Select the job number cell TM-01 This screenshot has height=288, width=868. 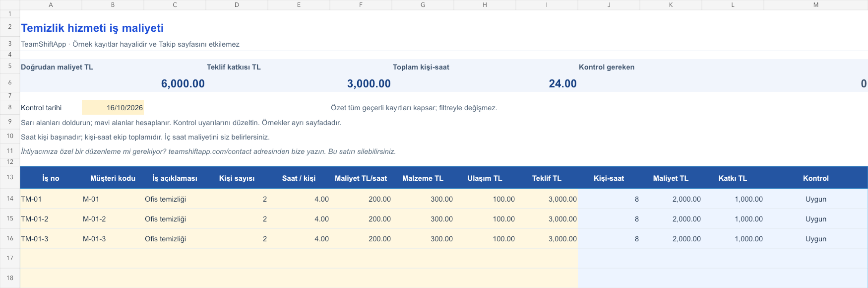[x=51, y=199]
